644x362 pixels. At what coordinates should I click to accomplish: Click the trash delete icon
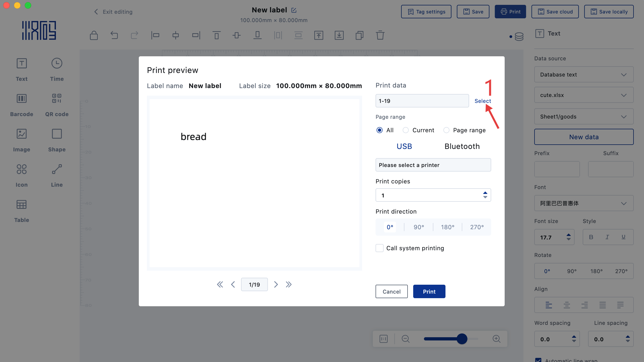(x=380, y=35)
